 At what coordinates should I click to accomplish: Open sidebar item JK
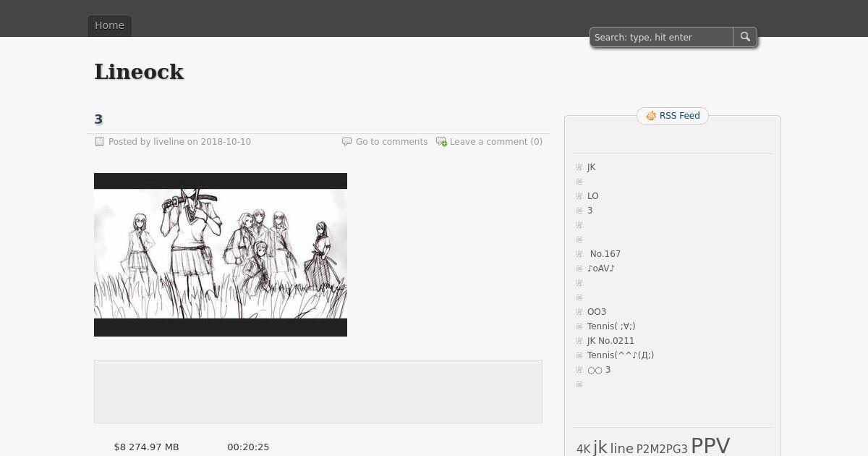[592, 167]
